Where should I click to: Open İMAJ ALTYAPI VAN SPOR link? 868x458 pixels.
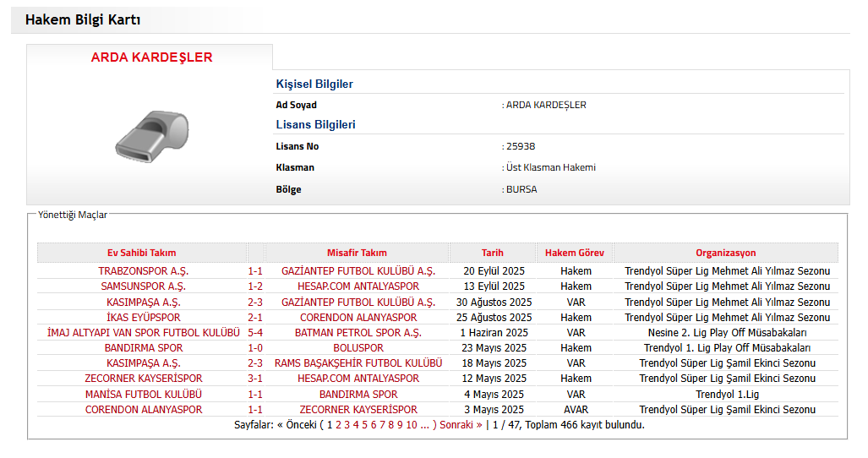click(138, 333)
